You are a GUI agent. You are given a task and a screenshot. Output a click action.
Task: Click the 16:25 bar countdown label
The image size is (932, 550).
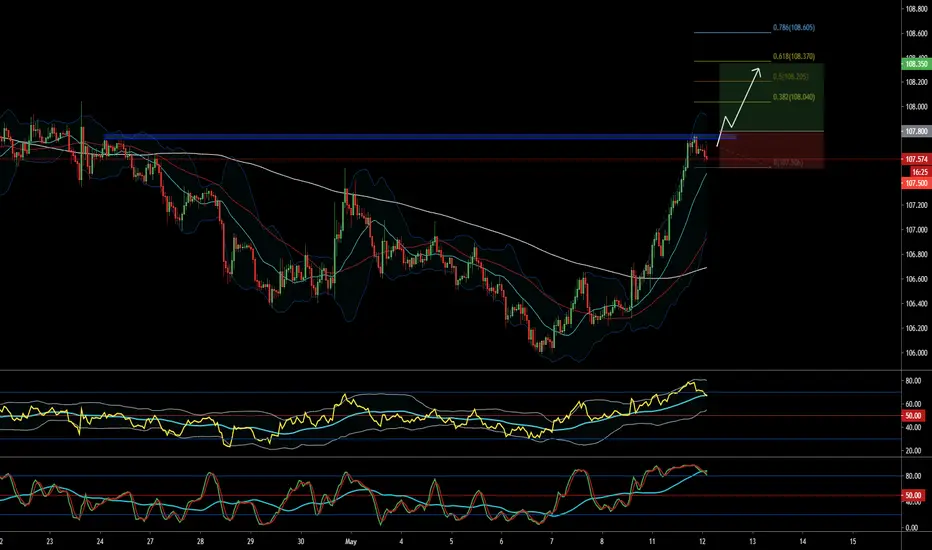920,172
